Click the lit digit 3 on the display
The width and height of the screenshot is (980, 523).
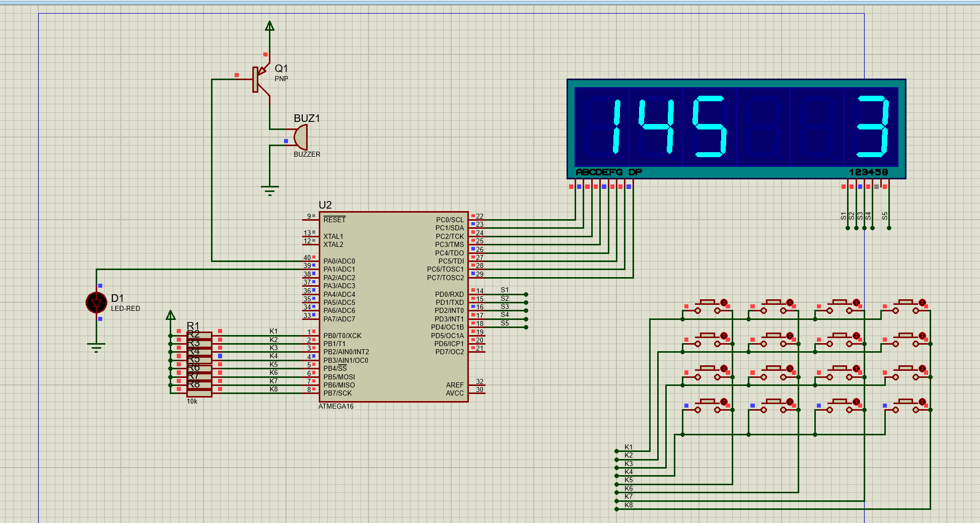coord(873,126)
